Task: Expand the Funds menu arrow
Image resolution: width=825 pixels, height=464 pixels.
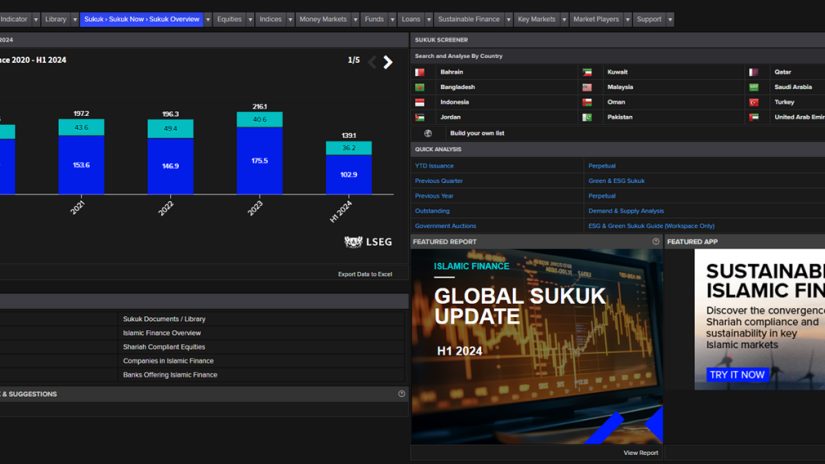Action: click(392, 19)
